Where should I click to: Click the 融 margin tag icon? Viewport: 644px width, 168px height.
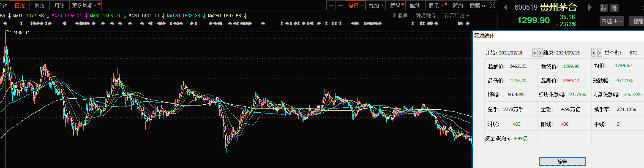point(603,8)
